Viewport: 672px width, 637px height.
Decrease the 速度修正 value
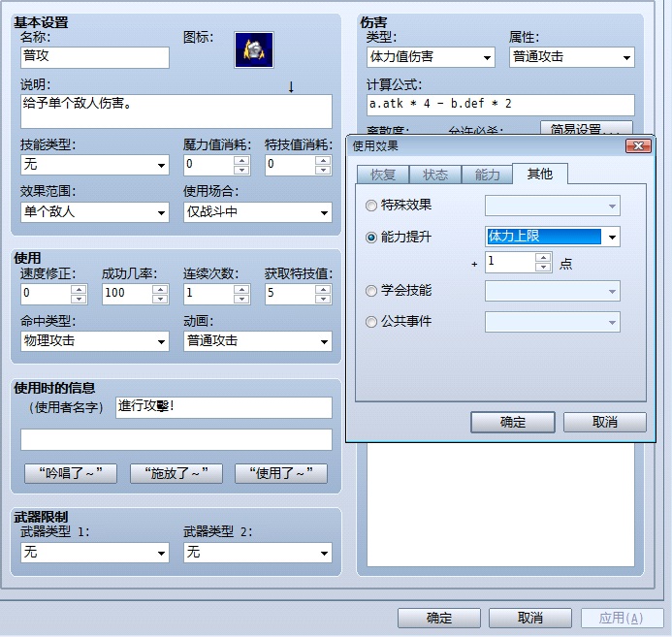pos(79,299)
